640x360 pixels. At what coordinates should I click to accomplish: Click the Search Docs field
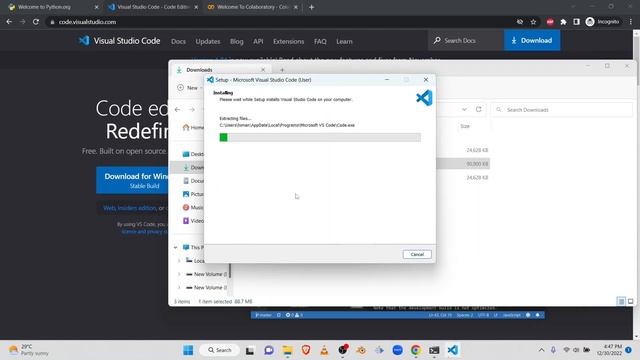pyautogui.click(x=466, y=40)
